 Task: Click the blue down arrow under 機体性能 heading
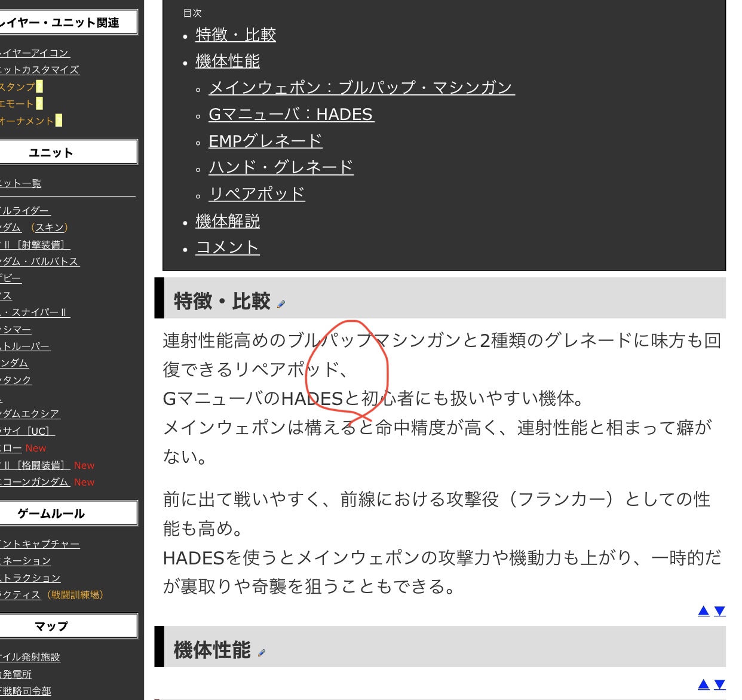[720, 684]
